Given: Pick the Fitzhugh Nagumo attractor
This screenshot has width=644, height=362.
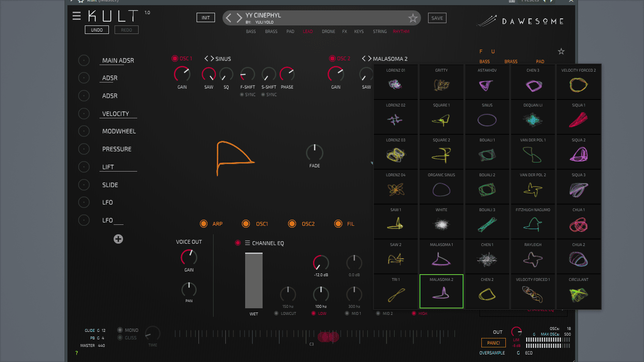Looking at the screenshot, I should [x=533, y=221].
